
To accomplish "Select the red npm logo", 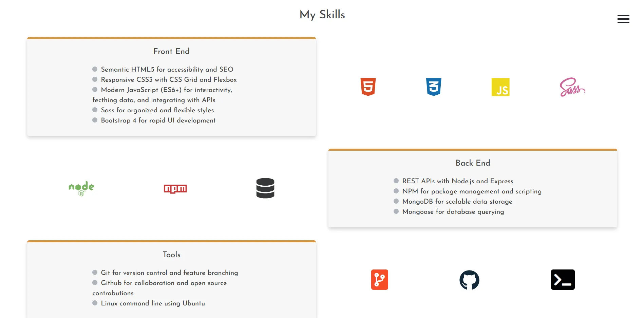I will pyautogui.click(x=175, y=189).
